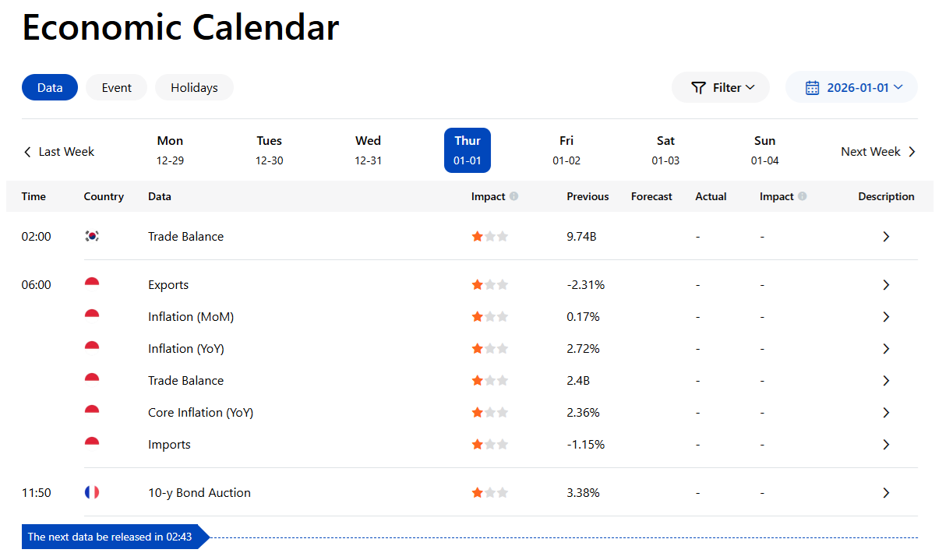942x560 pixels.
Task: Click the 10-y Bond Auction data name
Action: tap(199, 492)
